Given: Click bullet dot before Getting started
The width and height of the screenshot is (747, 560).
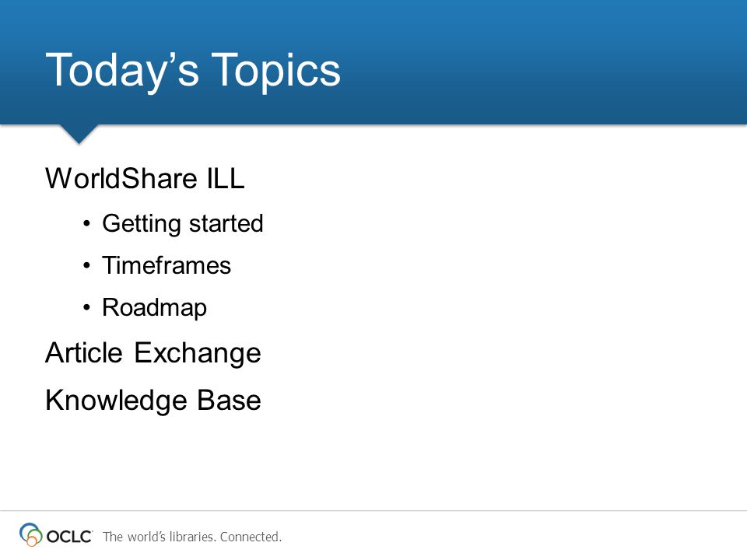Looking at the screenshot, I should coord(86,223).
